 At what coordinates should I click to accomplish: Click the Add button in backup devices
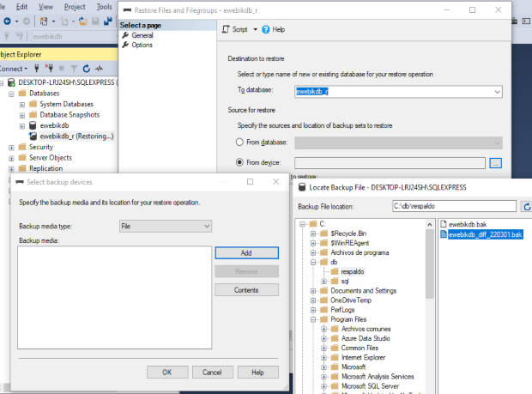click(246, 253)
